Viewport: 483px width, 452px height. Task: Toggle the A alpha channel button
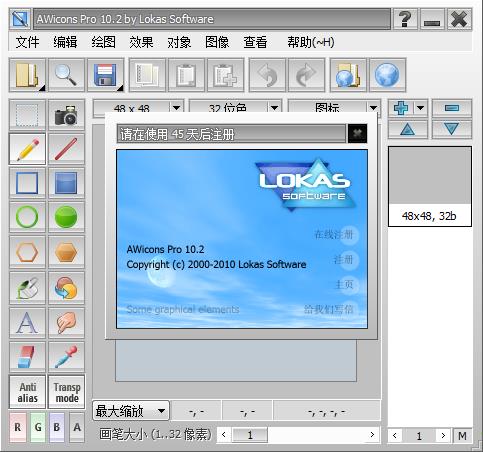pos(77,427)
